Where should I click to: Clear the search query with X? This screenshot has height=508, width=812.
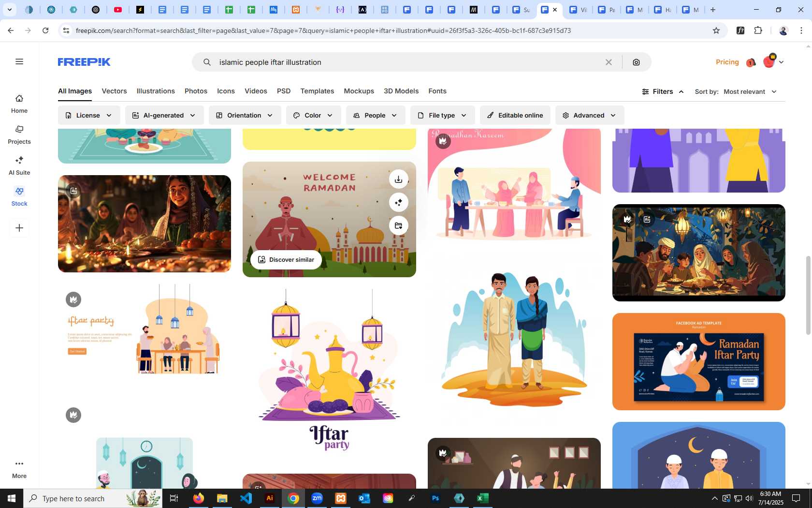coord(609,62)
